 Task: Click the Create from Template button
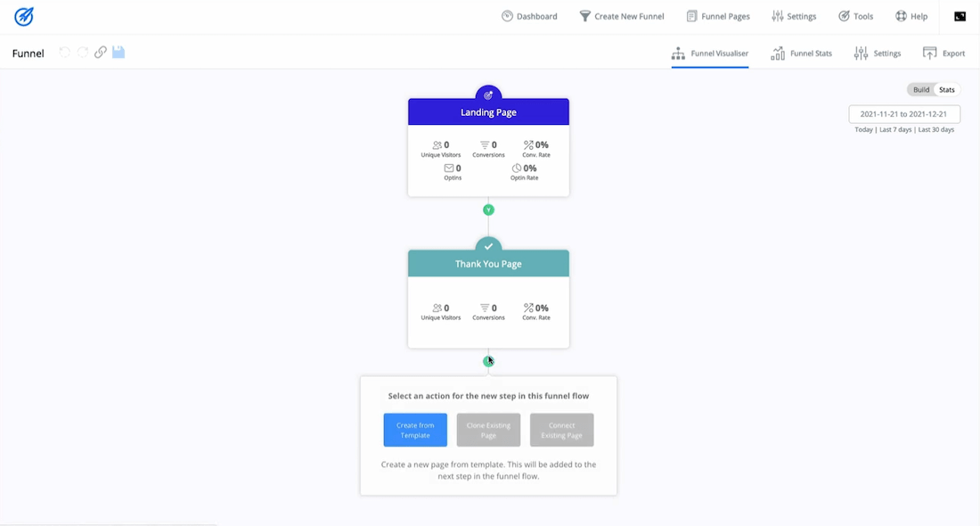coord(415,430)
